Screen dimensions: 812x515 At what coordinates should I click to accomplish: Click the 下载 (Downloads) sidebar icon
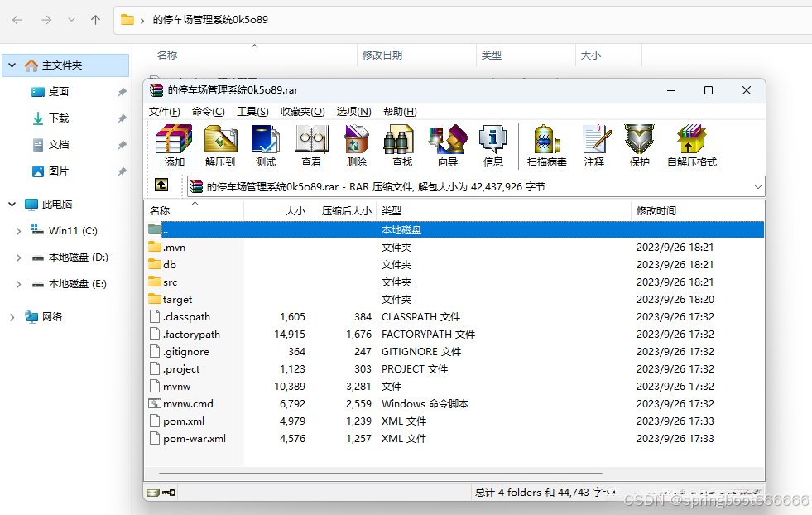click(38, 118)
